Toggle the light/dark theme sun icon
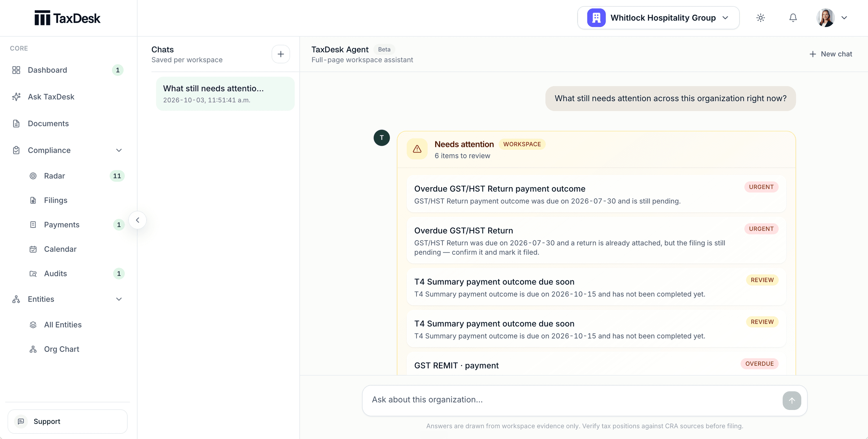 pyautogui.click(x=760, y=18)
